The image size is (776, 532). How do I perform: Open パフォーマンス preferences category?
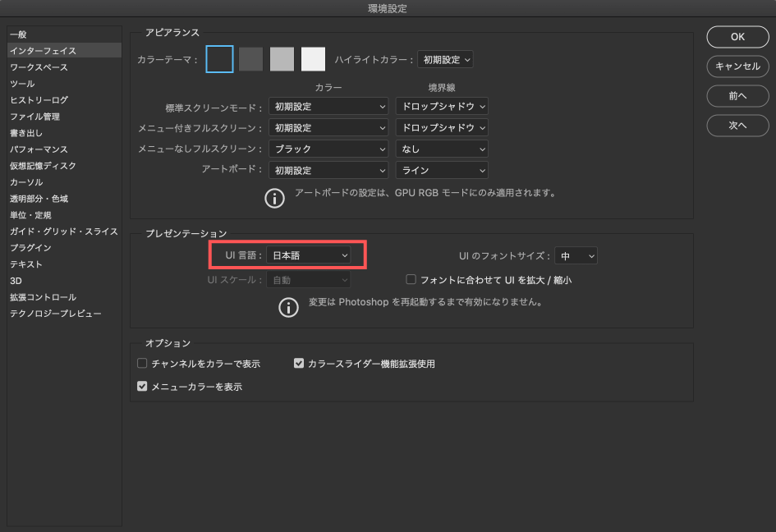coord(64,149)
